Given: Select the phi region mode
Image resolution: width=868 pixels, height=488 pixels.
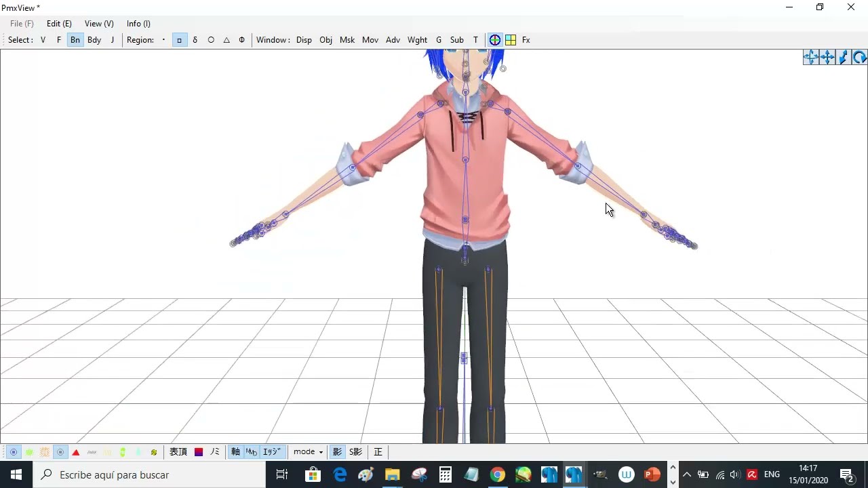Looking at the screenshot, I should click(241, 40).
